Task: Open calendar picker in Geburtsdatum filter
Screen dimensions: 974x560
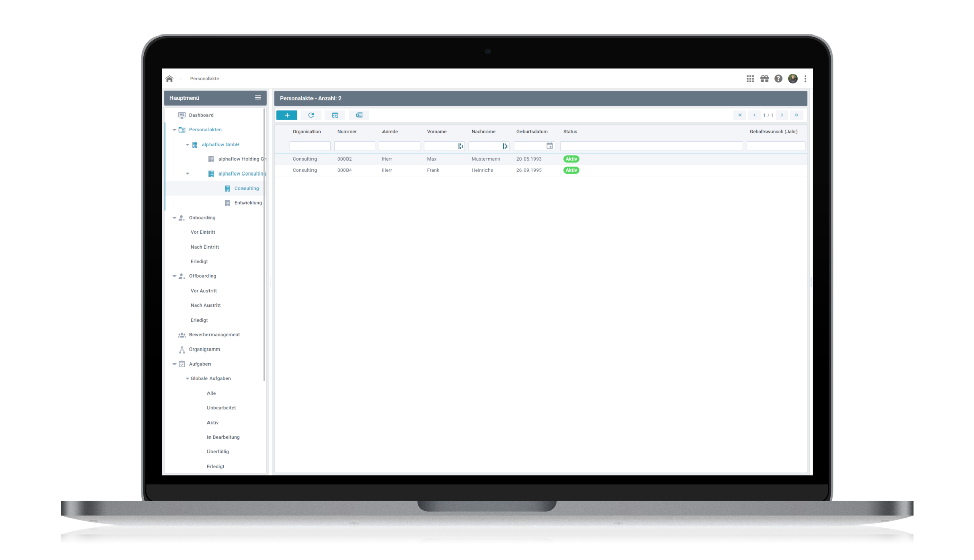Action: 549,146
